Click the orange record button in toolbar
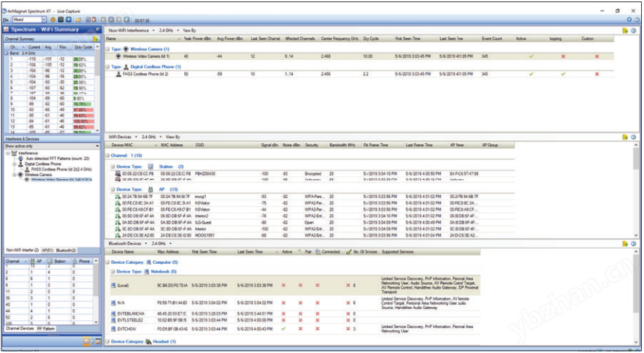This screenshot has height=353, width=644. point(53,20)
